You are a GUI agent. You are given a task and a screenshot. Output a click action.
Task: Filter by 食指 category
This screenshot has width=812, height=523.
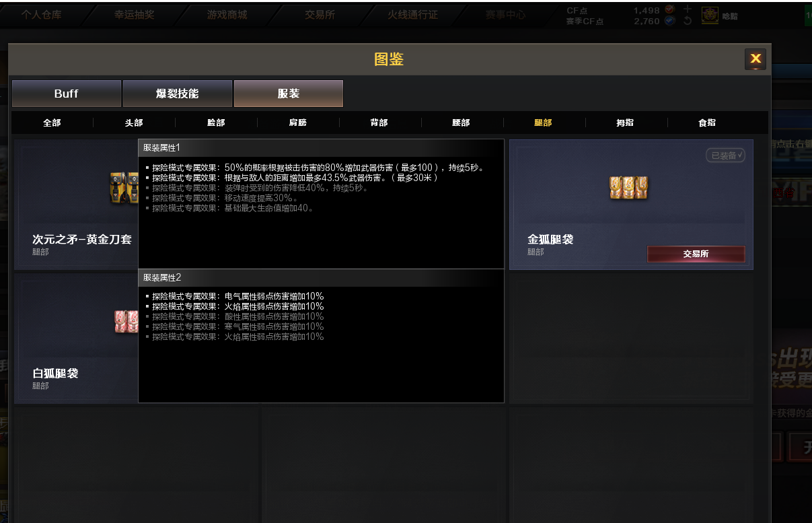pos(707,123)
